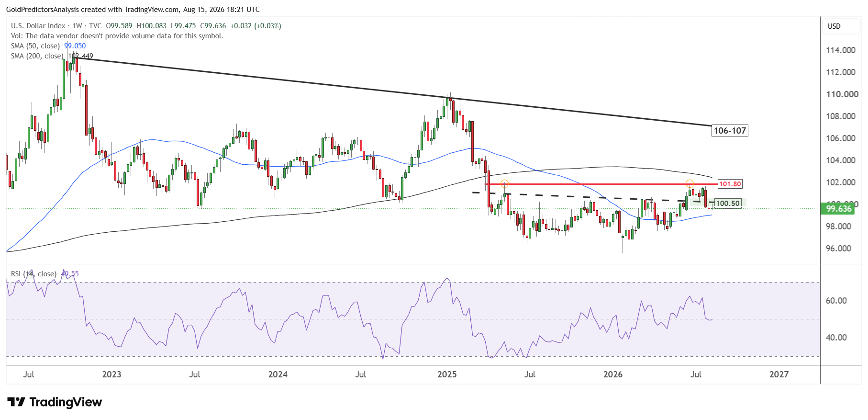Click the 102.000 price axis label
Viewport: 868px width, 420px height.
(x=841, y=182)
